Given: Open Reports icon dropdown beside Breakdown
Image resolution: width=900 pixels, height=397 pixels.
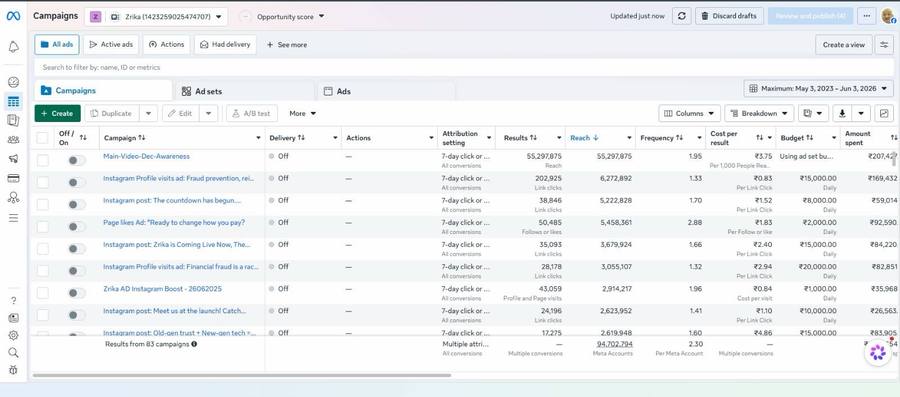Looking at the screenshot, I should pos(813,114).
